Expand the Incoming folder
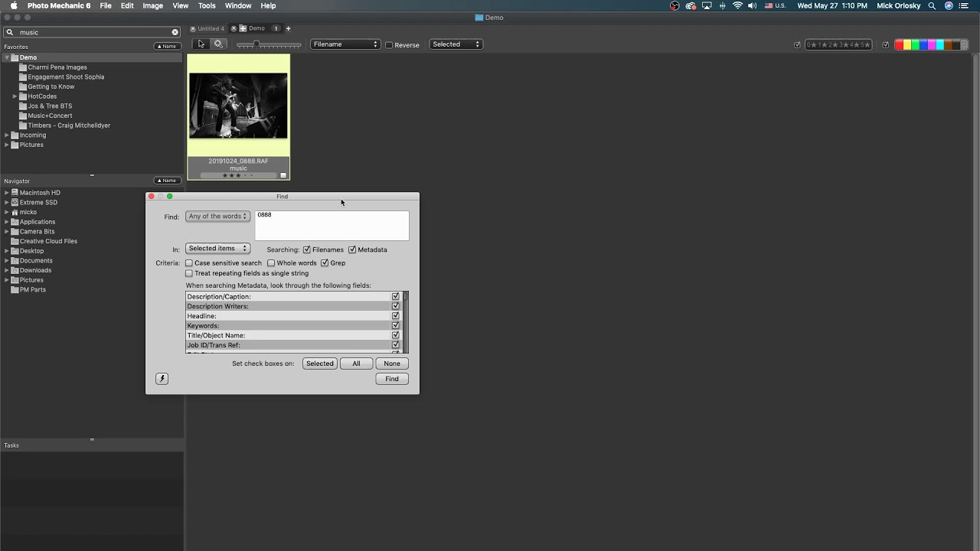The height and width of the screenshot is (551, 980). [6, 135]
